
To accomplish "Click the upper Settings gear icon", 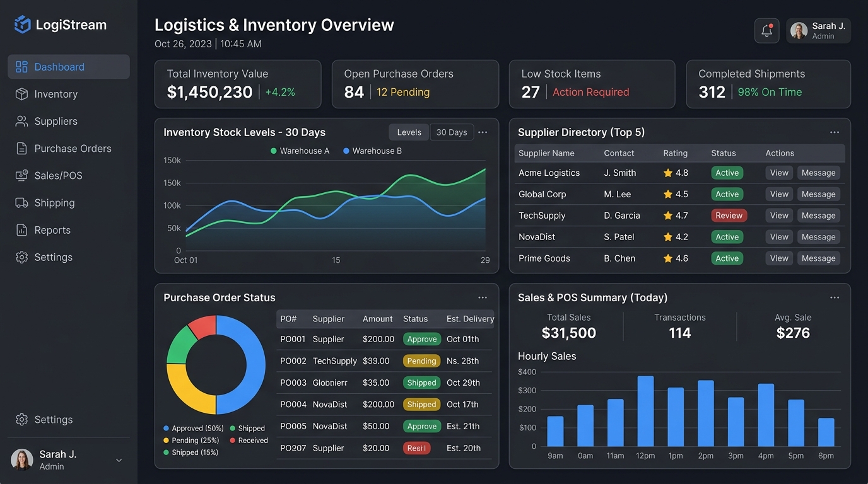I will pos(21,257).
